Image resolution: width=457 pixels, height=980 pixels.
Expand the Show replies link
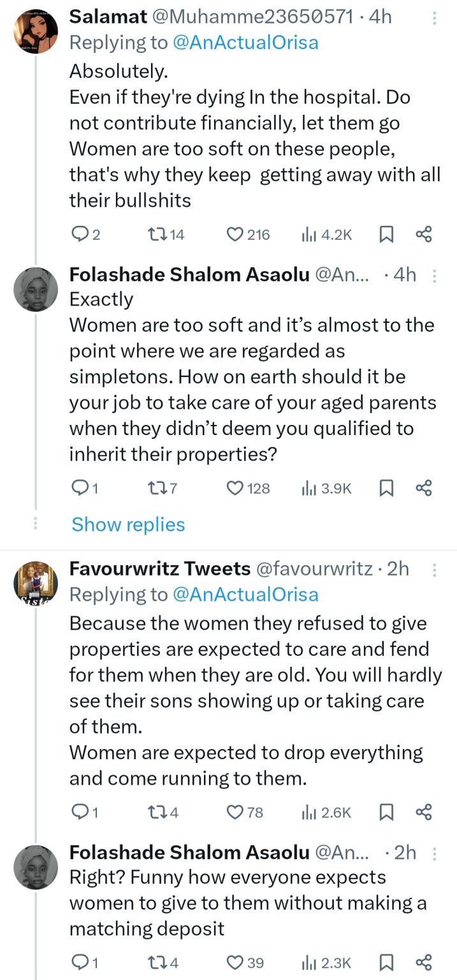point(128,524)
